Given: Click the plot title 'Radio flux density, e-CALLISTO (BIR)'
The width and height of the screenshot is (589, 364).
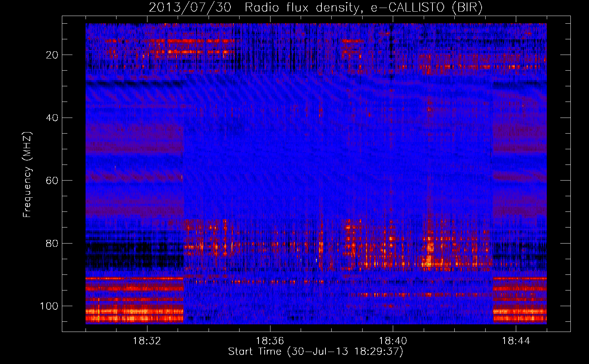Looking at the screenshot, I should [364, 8].
